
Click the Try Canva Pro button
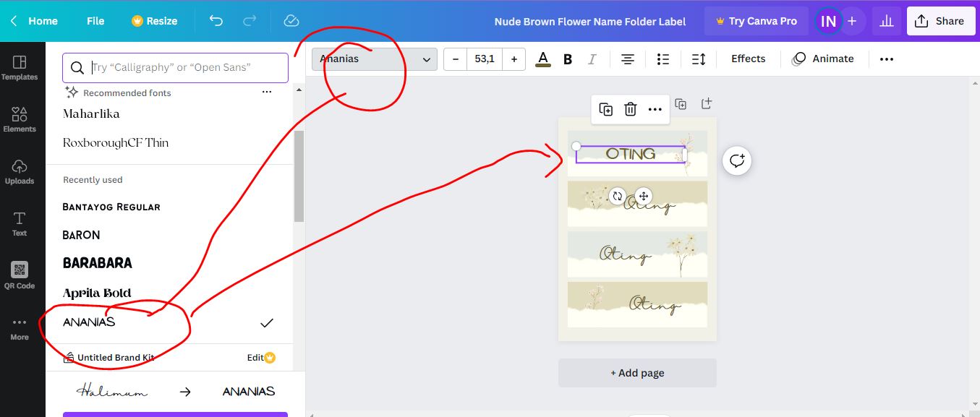point(756,21)
